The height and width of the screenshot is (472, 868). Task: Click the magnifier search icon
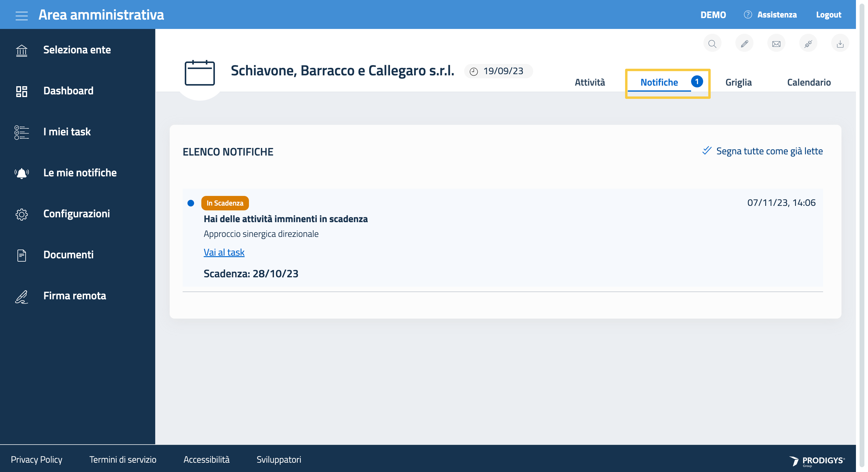(x=712, y=44)
